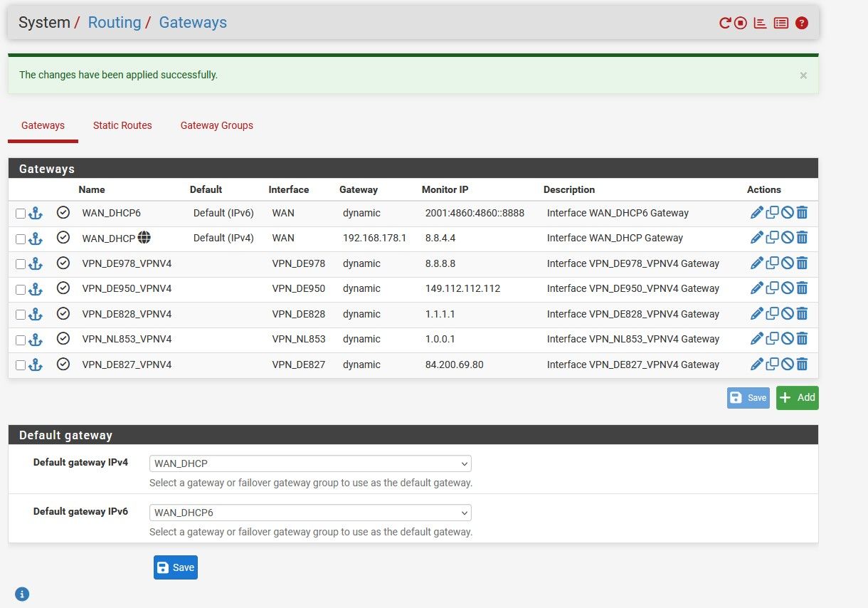Disable the VPN_DE828_VPNV4 gateway
Screen dimensions: 868x608
(x=787, y=314)
